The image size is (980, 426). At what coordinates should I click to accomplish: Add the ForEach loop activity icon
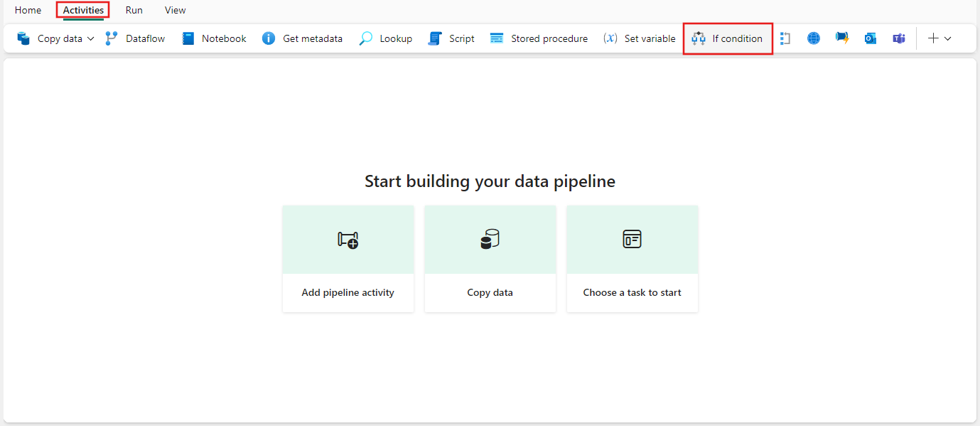[x=785, y=38]
